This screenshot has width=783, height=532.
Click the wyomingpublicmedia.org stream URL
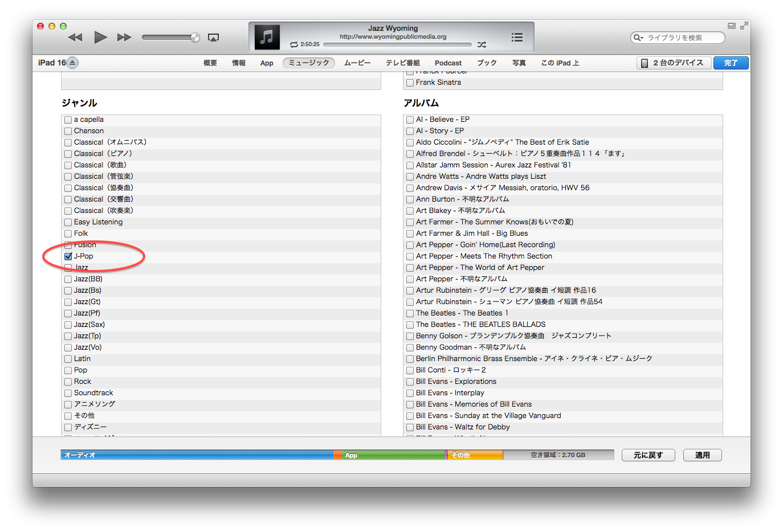pos(393,36)
